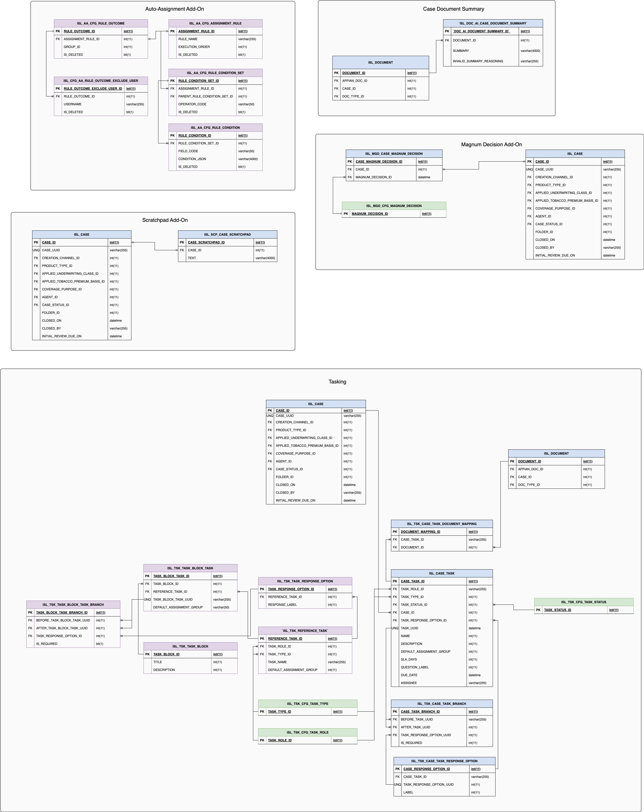The width and height of the screenshot is (644, 812).
Task: Click the ISL_TSK_CFG_TASK_TYPE table header
Action: (x=308, y=704)
